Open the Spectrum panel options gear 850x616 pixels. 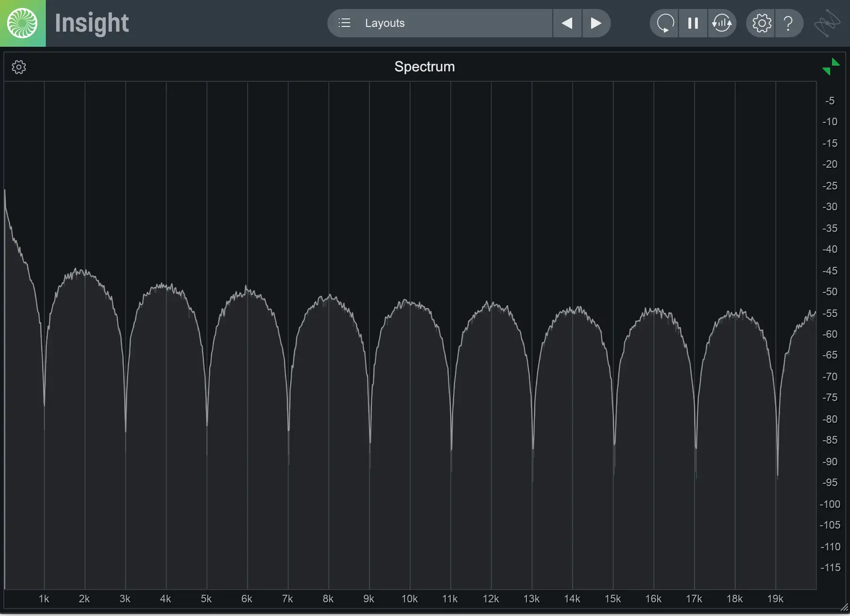tap(19, 67)
